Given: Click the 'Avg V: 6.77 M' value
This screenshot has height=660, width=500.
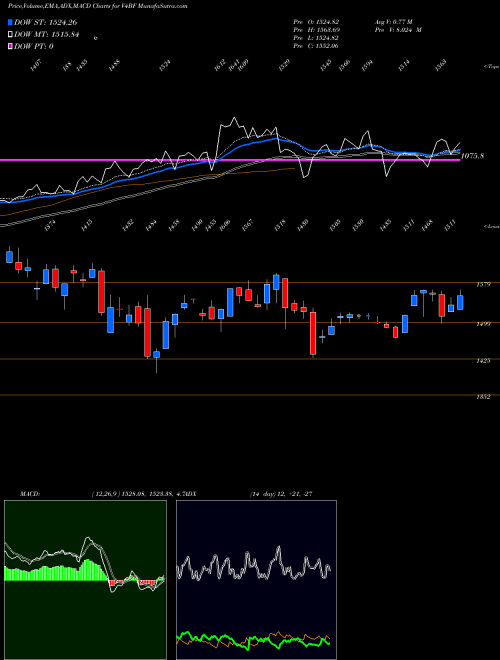Looking at the screenshot, I should click(x=394, y=21).
